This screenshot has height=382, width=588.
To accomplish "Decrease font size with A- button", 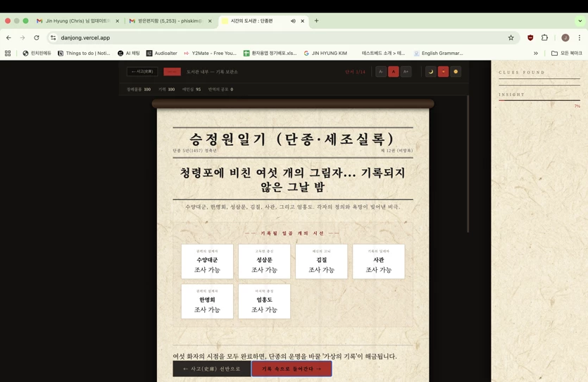I will 381,72.
